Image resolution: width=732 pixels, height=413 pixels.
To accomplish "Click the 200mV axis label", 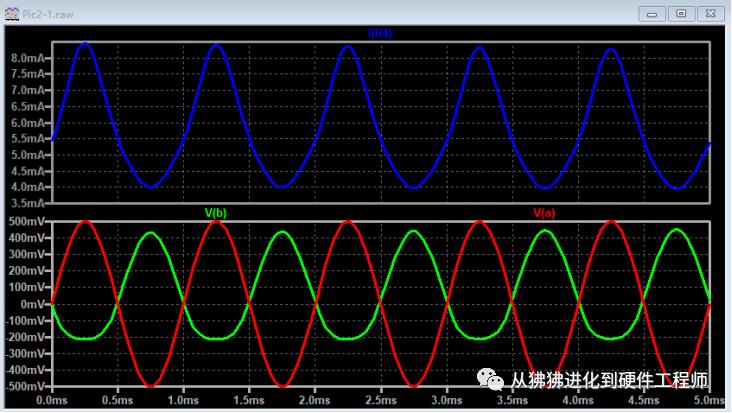I will (x=27, y=271).
